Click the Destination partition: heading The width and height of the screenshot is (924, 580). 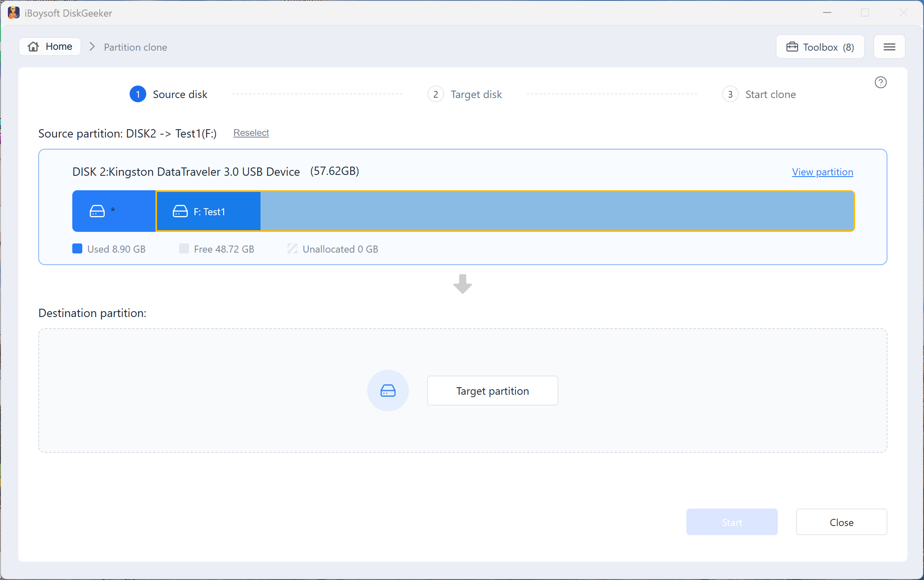[92, 313]
